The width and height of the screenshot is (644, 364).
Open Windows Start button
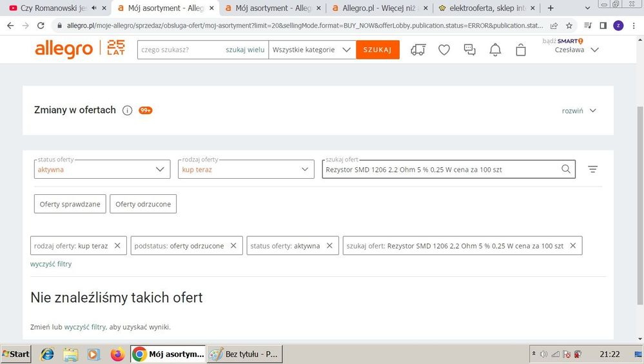click(15, 354)
